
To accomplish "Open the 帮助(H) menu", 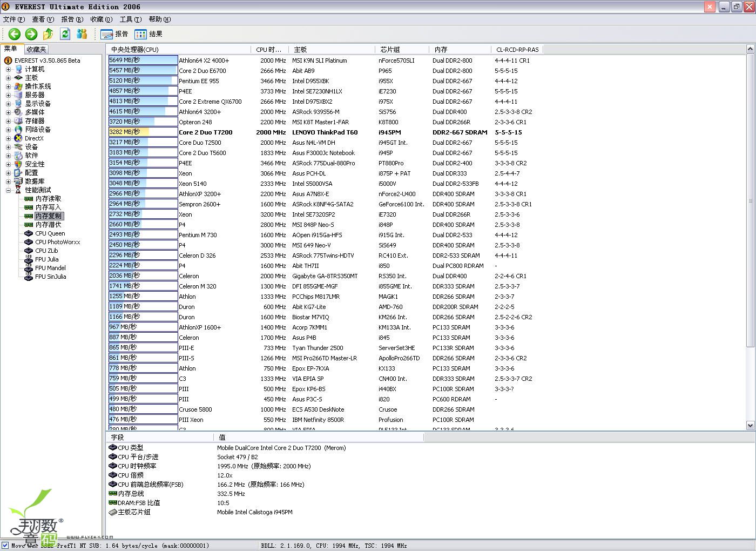I will click(x=160, y=19).
